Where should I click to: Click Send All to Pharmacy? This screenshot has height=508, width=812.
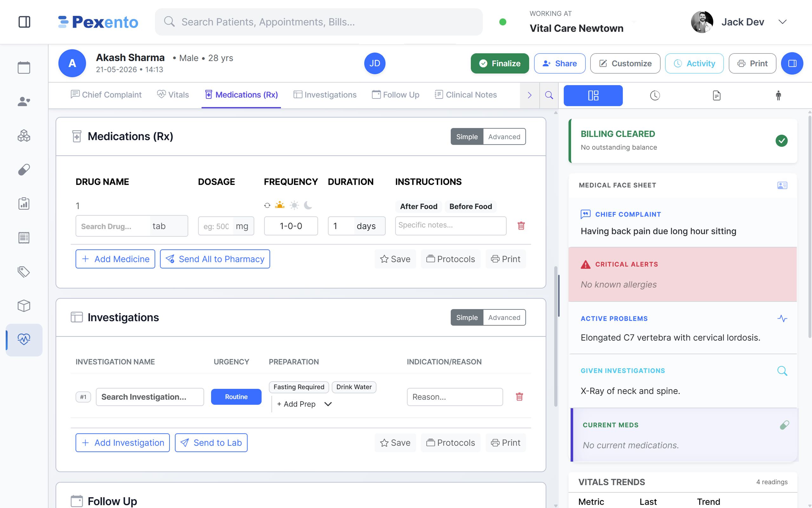click(215, 259)
